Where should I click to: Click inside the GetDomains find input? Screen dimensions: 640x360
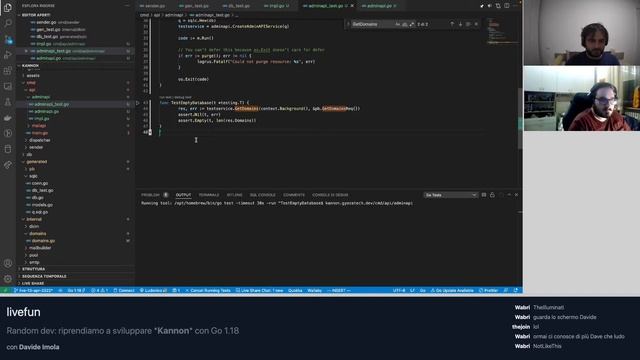[x=372, y=24]
